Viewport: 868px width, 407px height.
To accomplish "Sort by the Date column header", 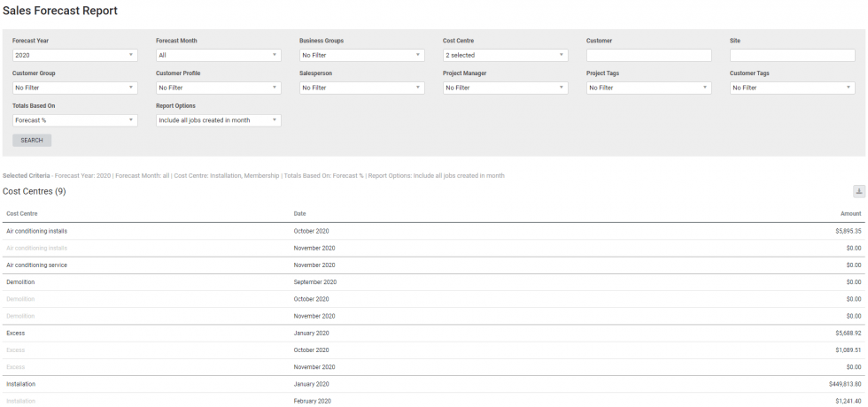I will pos(300,214).
